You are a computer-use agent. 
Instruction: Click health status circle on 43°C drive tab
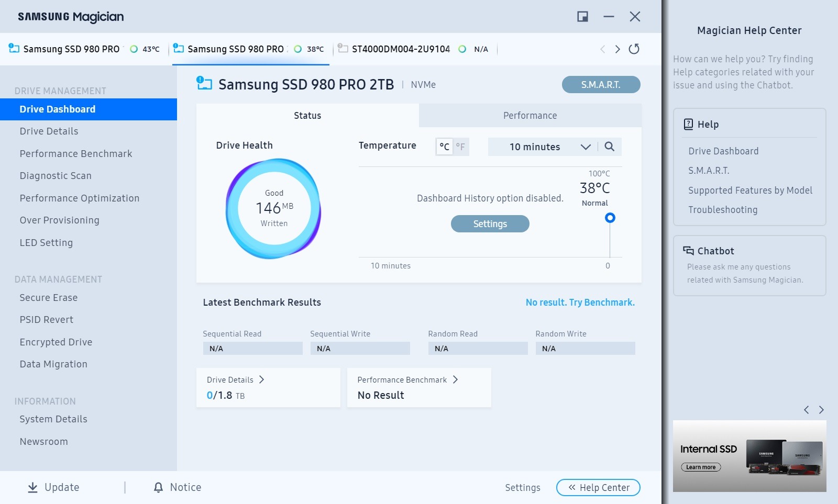coord(134,49)
